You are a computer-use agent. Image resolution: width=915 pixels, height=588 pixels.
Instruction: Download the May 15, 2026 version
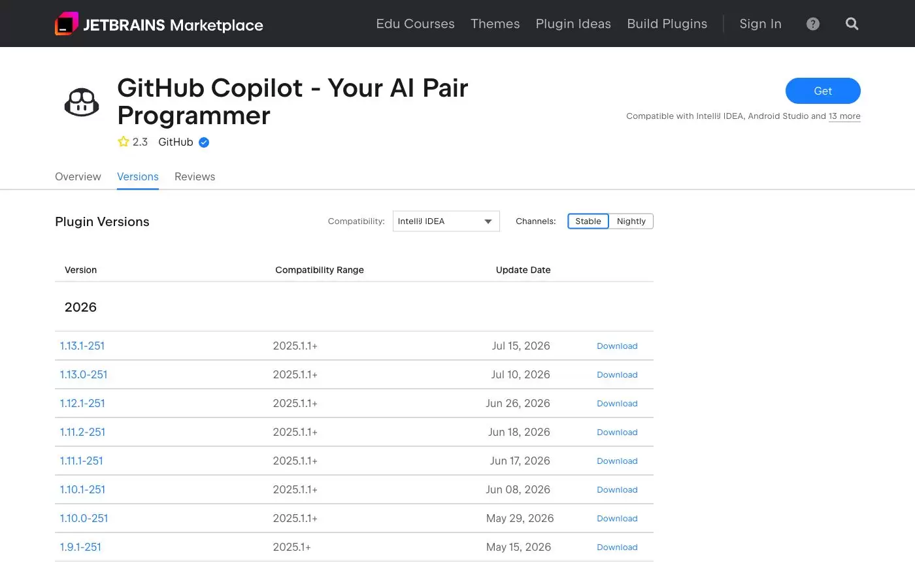tap(617, 547)
